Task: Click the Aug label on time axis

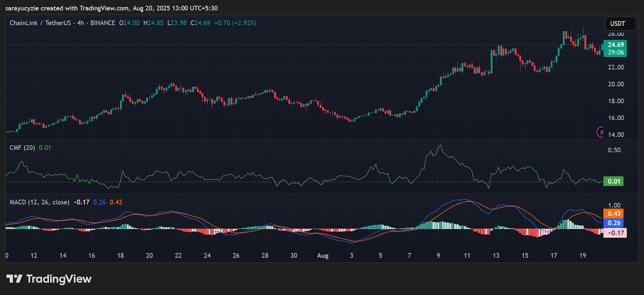Action: click(323, 256)
